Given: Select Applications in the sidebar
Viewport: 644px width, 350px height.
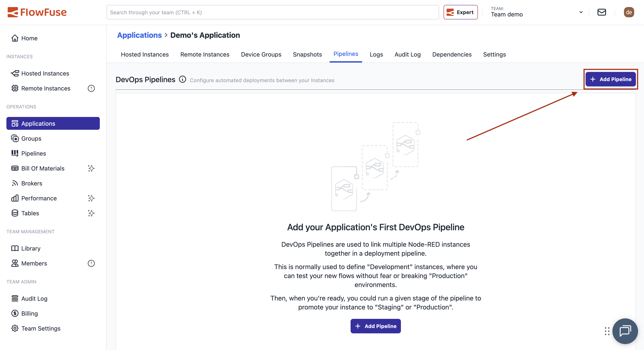Looking at the screenshot, I should click(53, 123).
